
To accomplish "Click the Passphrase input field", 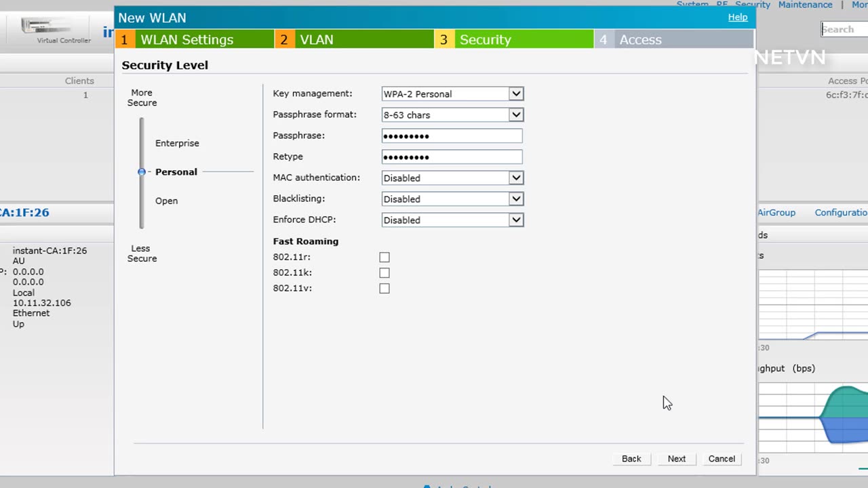I will point(452,136).
